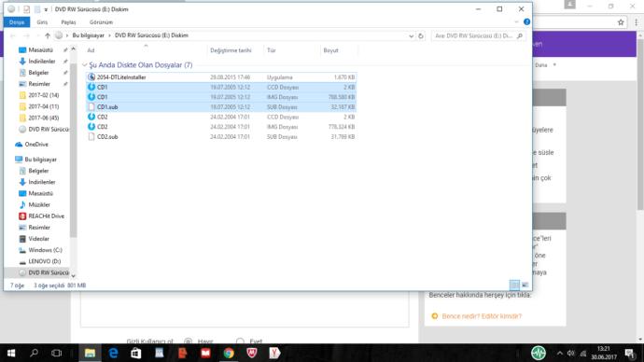644x362 pixels.
Task: Click the Explorer help question mark icon
Action: 526,21
